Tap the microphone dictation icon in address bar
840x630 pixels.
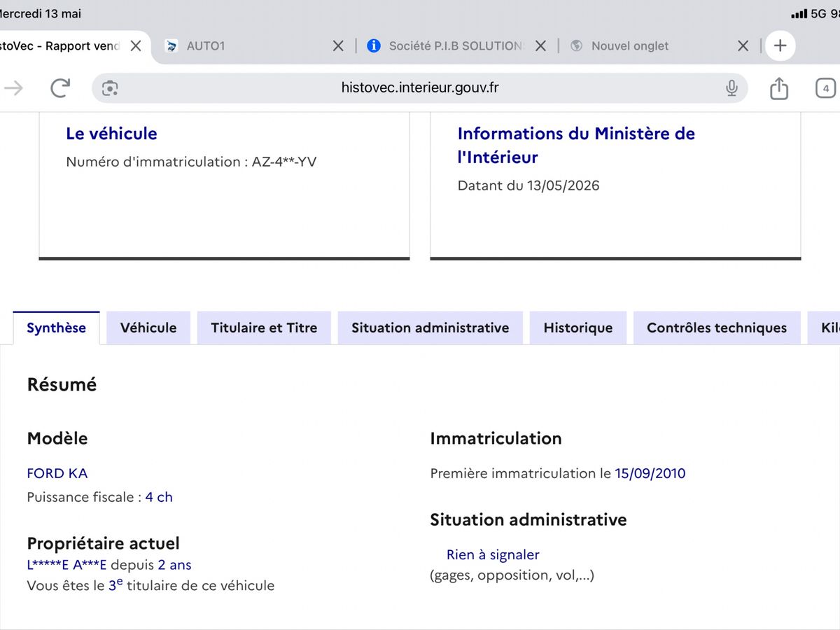(x=731, y=87)
